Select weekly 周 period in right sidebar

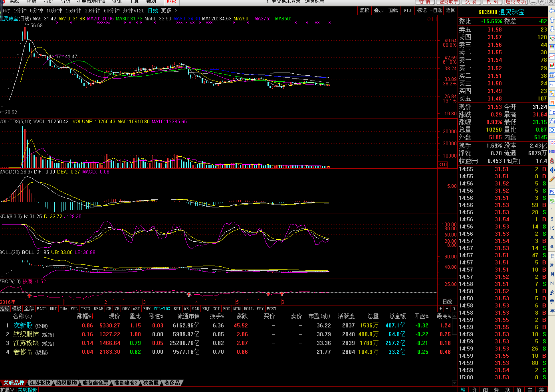tap(552, 265)
